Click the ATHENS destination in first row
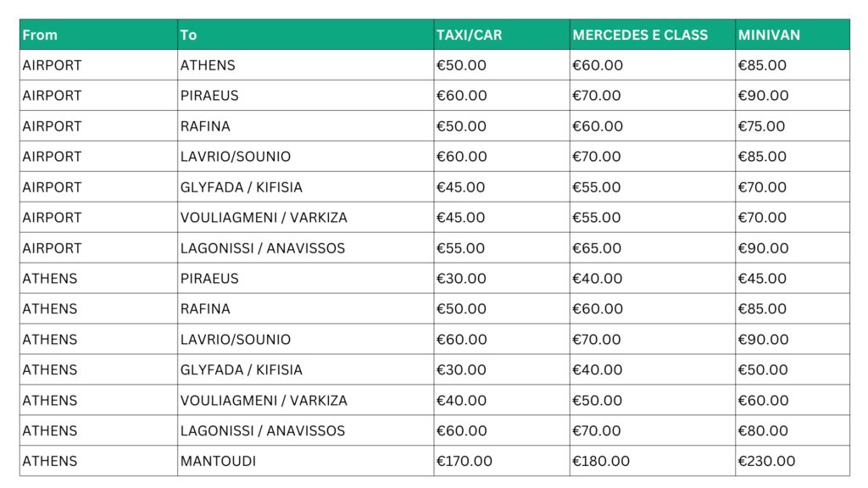This screenshot has width=868, height=488. [x=208, y=65]
